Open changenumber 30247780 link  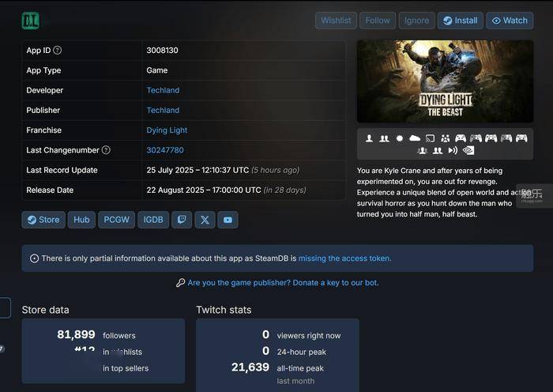click(165, 150)
